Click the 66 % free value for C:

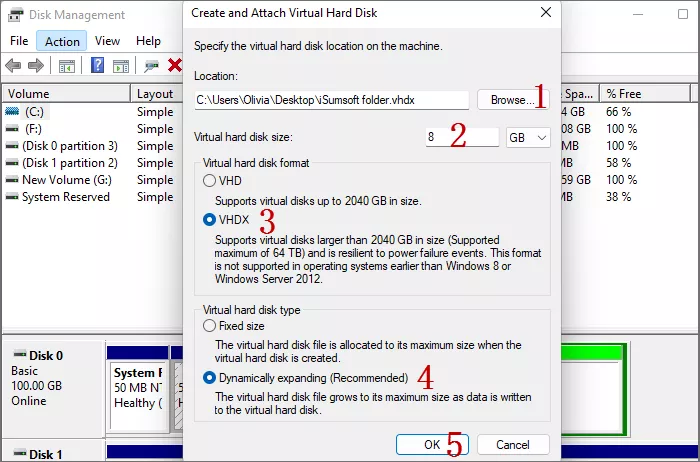coord(619,112)
